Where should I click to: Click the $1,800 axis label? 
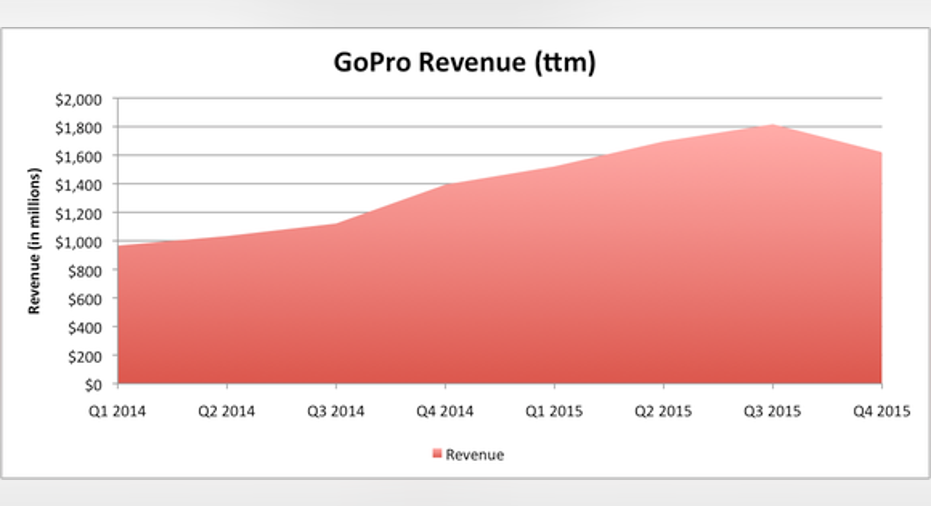point(78,128)
